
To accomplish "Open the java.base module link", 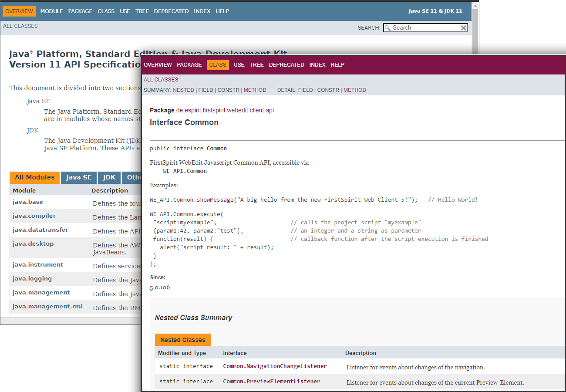I will [x=28, y=202].
